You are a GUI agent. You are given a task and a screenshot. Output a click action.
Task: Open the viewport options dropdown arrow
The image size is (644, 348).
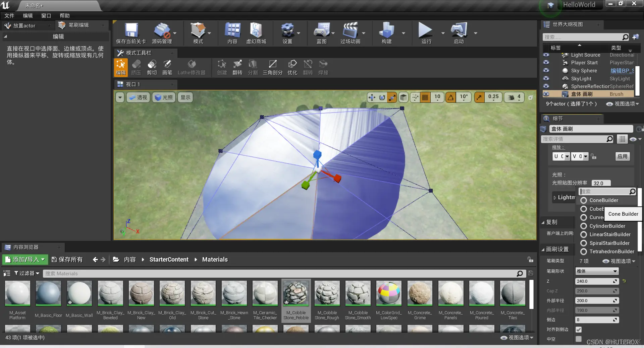click(x=120, y=97)
